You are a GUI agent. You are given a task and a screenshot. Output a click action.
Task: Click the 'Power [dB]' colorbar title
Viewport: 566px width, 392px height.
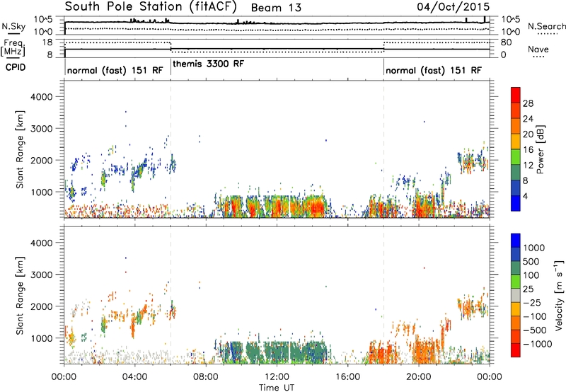tap(540, 149)
